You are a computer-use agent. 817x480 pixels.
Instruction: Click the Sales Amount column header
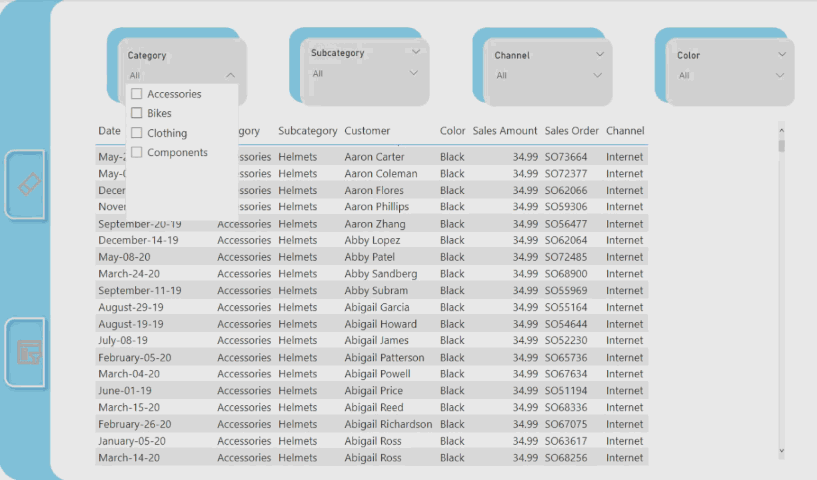505,131
